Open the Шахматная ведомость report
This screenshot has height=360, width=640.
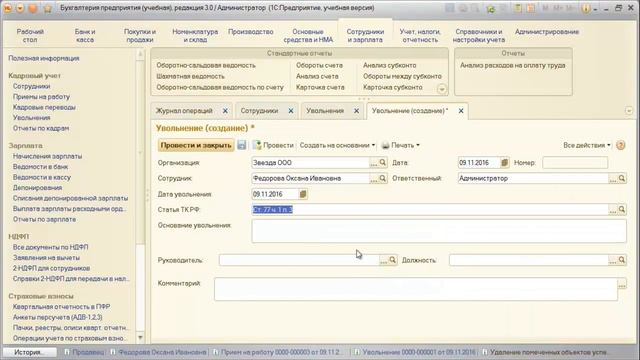pos(190,76)
